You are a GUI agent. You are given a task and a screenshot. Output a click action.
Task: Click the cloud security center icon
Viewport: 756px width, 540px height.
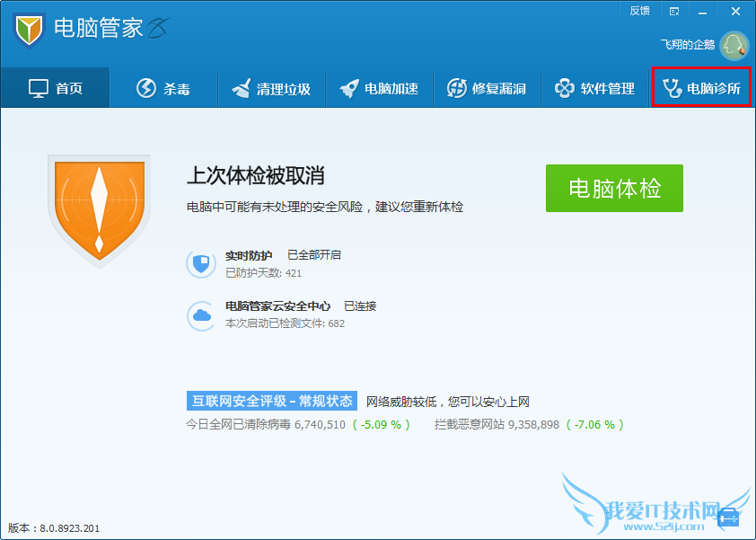coord(201,315)
